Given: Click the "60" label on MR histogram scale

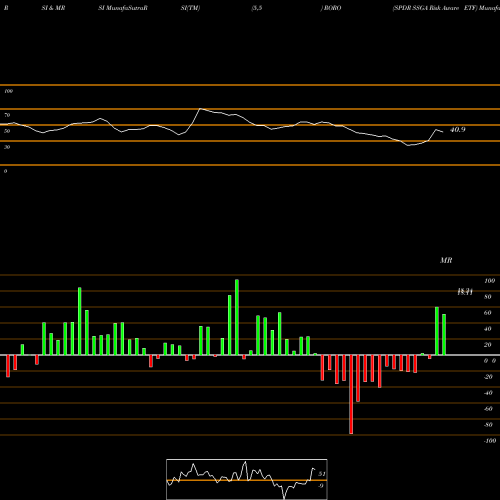Looking at the screenshot, I should pyautogui.click(x=488, y=313).
